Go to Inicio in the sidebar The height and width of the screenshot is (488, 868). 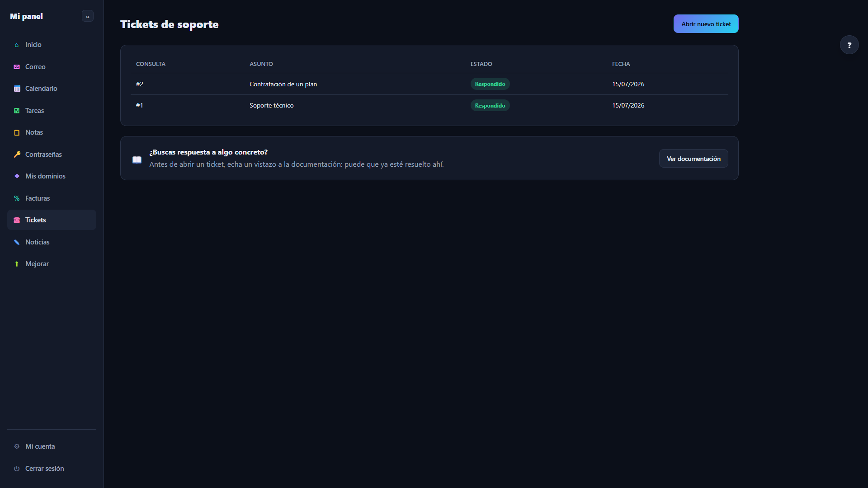click(52, 45)
